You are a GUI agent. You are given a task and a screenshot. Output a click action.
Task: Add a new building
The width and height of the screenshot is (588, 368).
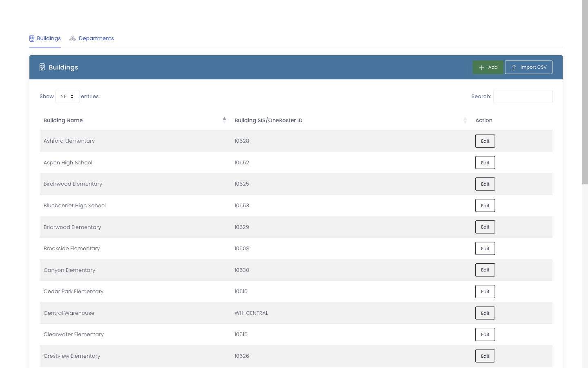point(488,67)
